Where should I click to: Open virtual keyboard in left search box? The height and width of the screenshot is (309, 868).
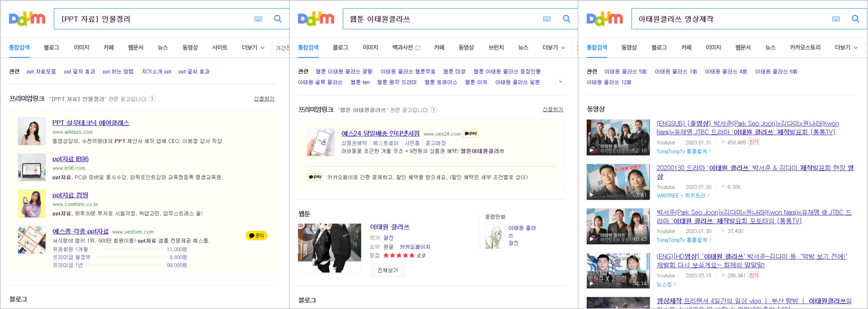tap(258, 19)
